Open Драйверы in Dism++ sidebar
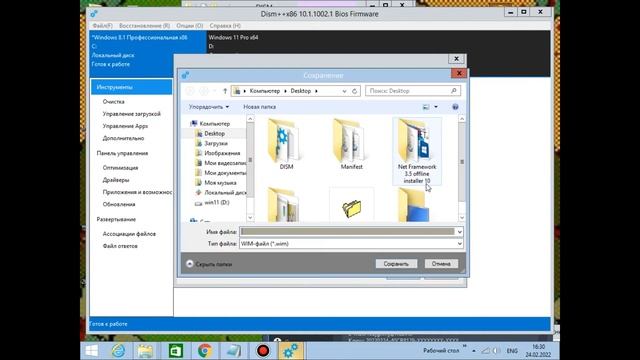Viewport: 640px width, 360px height. [116, 180]
